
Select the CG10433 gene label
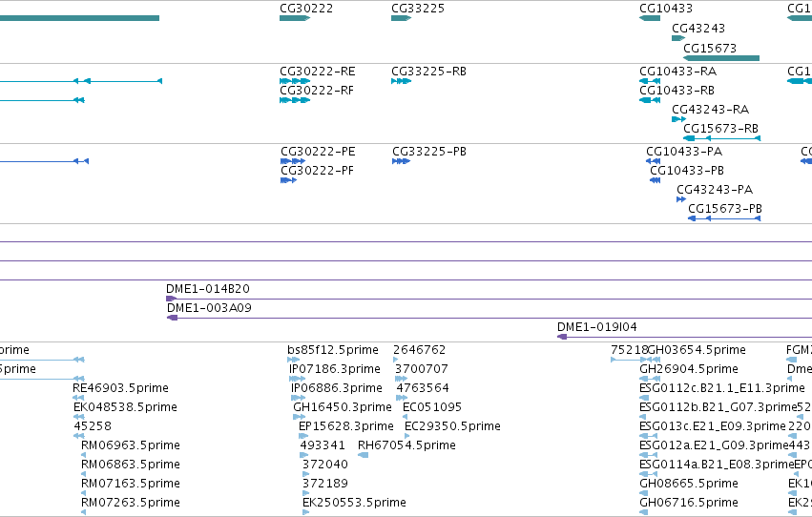[665, 9]
